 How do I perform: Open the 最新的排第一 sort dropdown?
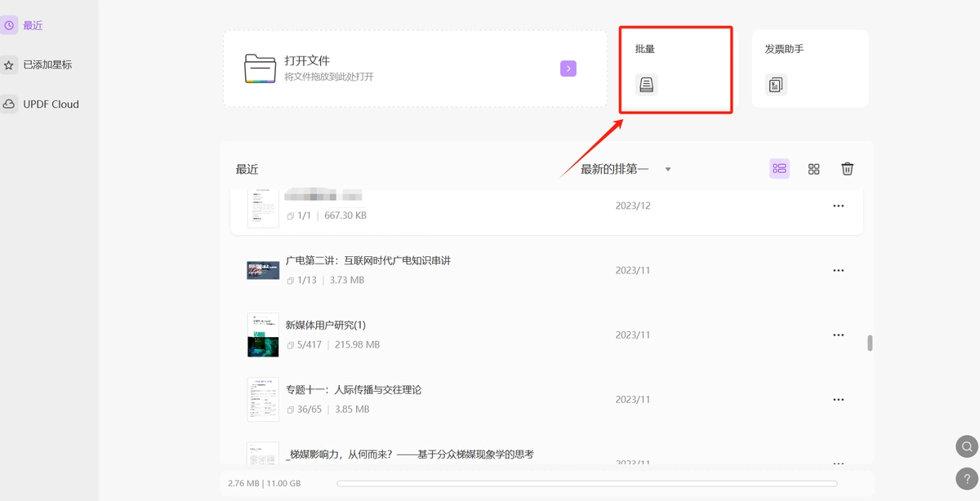click(x=626, y=169)
